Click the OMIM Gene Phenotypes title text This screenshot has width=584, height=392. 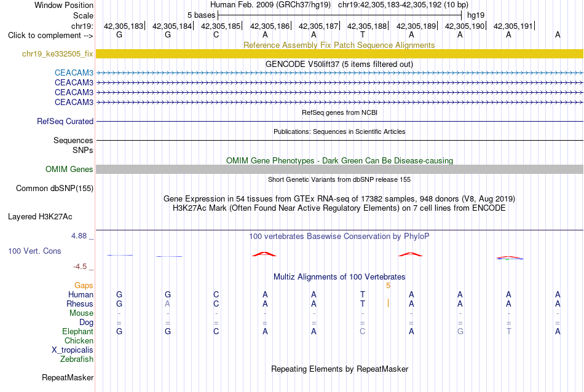[x=339, y=160]
